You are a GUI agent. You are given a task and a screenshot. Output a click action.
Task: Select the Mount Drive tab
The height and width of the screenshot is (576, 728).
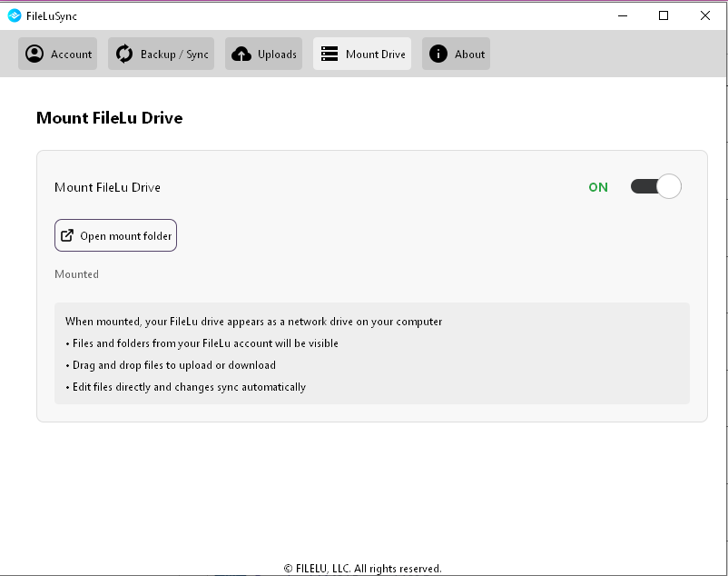[362, 54]
